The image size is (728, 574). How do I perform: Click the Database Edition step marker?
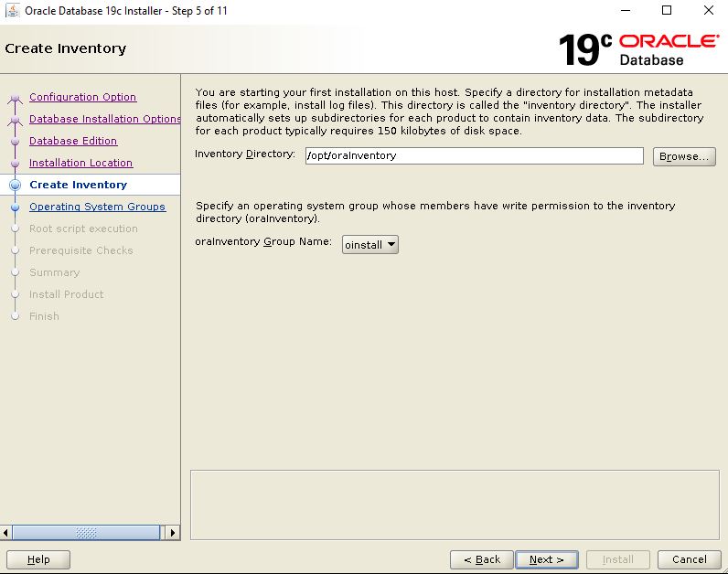[x=15, y=141]
